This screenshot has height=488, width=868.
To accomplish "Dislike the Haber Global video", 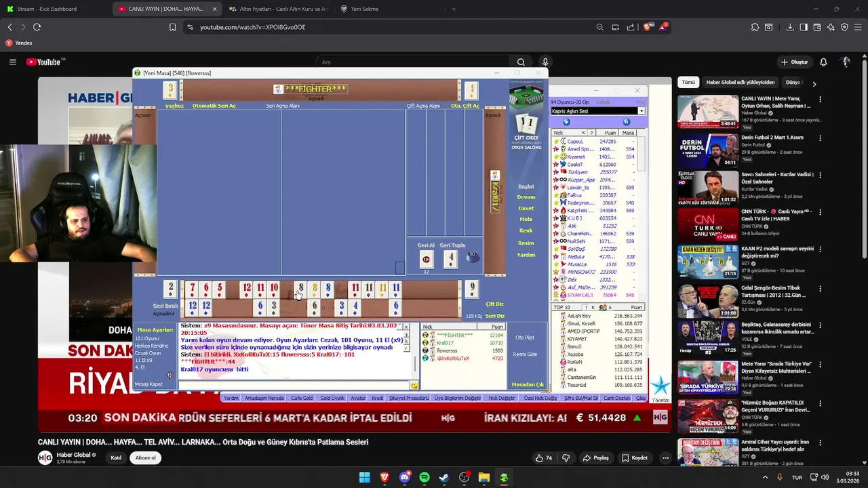I will [566, 457].
